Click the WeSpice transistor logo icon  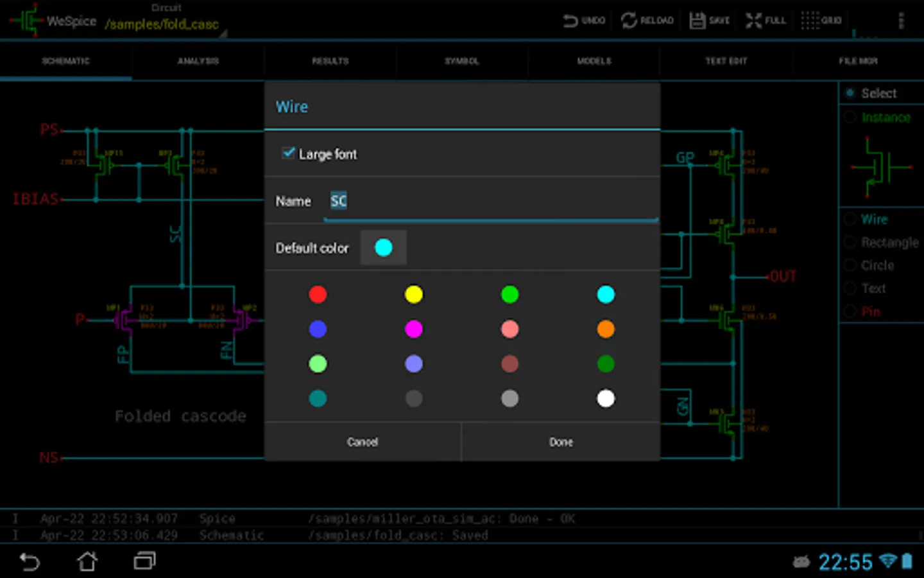click(26, 20)
